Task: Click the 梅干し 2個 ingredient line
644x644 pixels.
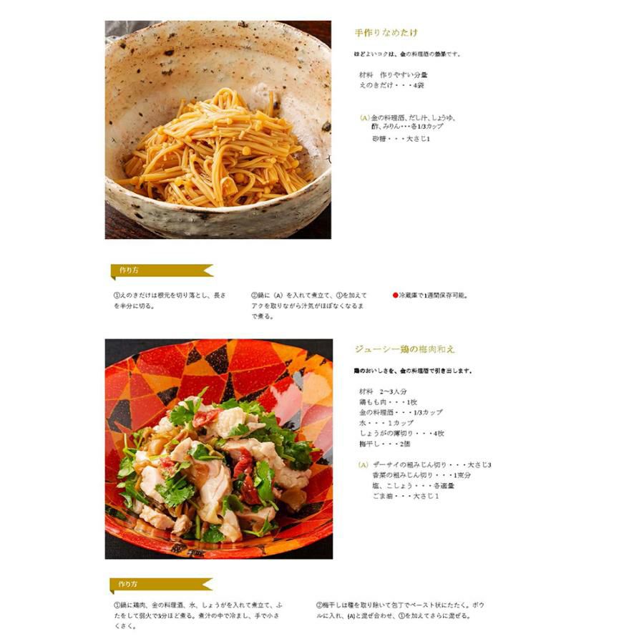Action: click(x=385, y=444)
